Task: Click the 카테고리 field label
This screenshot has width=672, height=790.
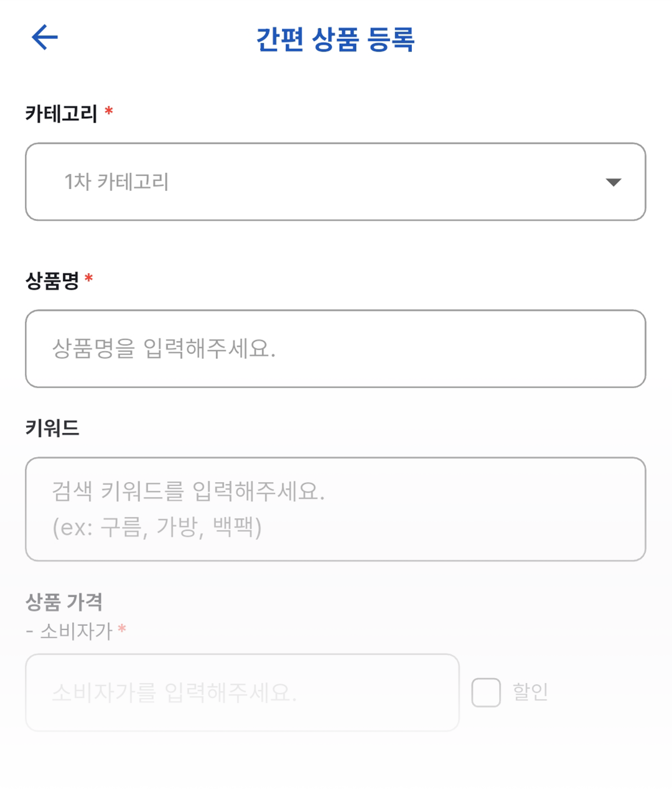Action: 61,114
